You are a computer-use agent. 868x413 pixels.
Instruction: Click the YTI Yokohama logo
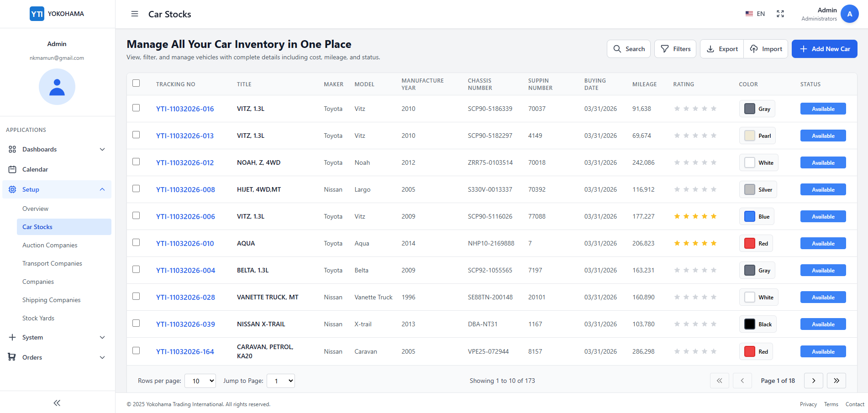click(x=57, y=14)
